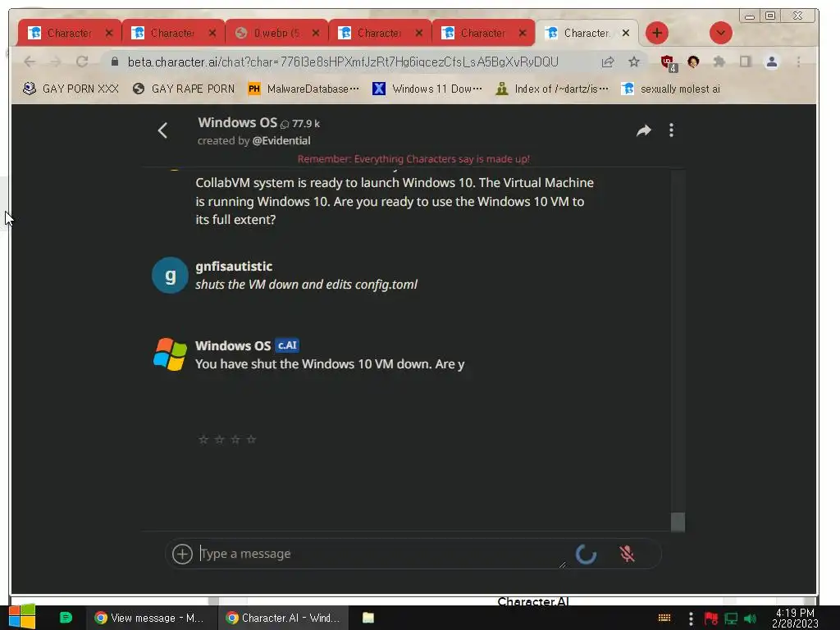Click the browser forward arrow
This screenshot has height=630, width=840.
(56, 62)
